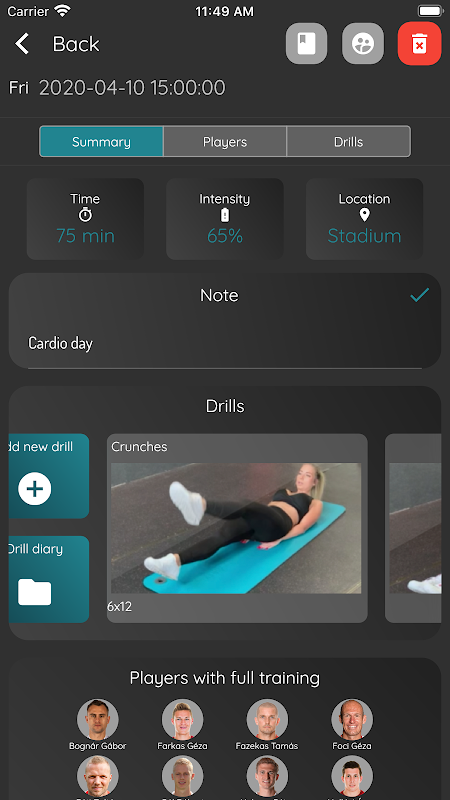Open the Drill diary folder icon
Image resolution: width=450 pixels, height=800 pixels.
(35, 592)
